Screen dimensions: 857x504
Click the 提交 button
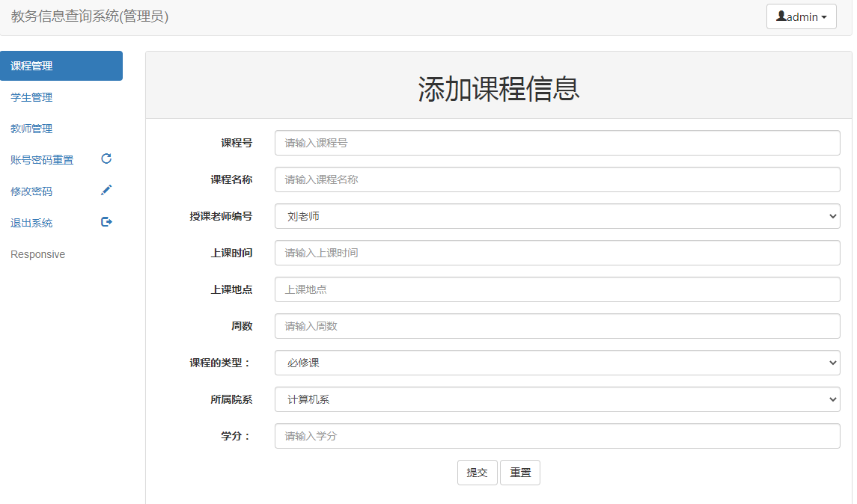coord(477,473)
